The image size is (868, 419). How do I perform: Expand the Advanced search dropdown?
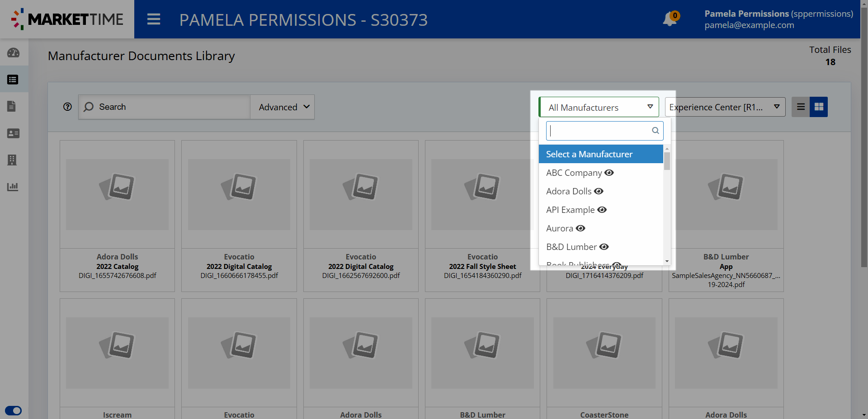(x=283, y=107)
